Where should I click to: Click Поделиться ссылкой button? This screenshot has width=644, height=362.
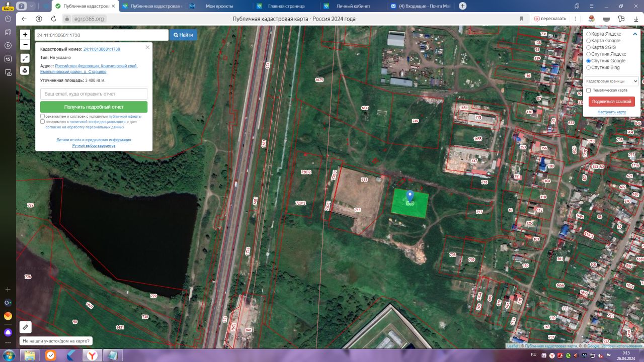click(611, 101)
